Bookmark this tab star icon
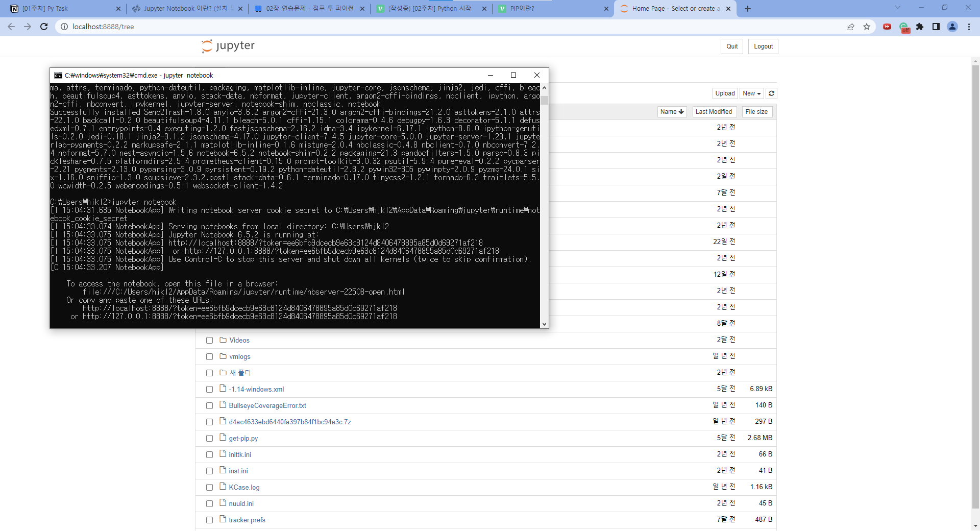The height and width of the screenshot is (531, 980). point(867,27)
